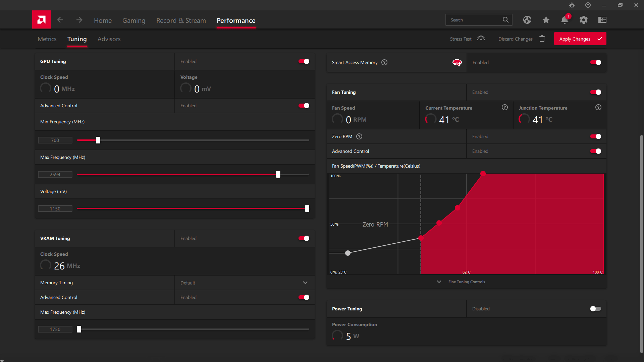
Task: Click Stress Test text button
Action: (461, 39)
